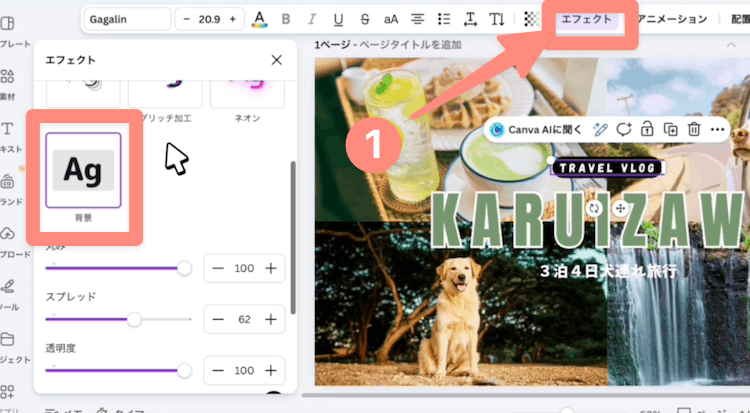Select the グリッチ加工 glitch effect
The height and width of the screenshot is (413, 750).
point(165,95)
